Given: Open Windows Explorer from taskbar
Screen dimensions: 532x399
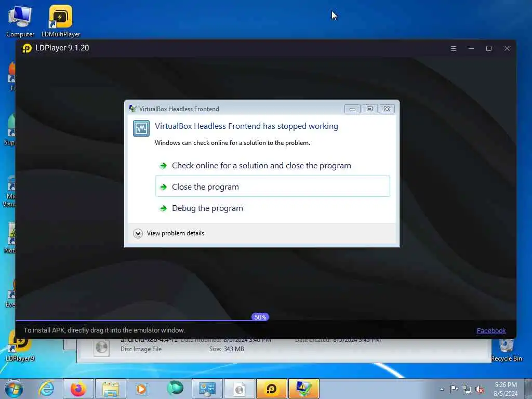Looking at the screenshot, I should click(x=111, y=389).
